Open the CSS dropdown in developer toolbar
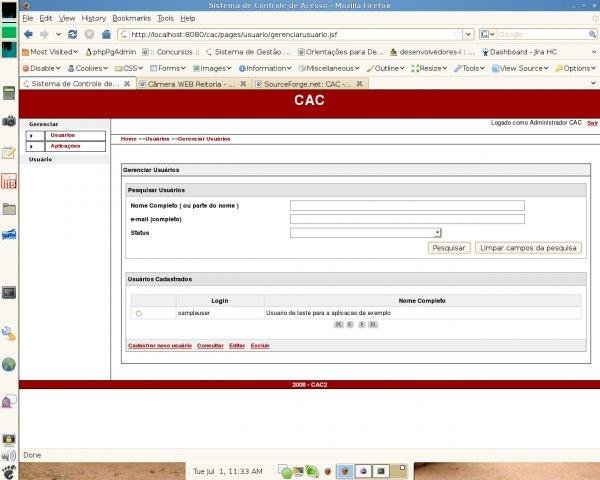Screen dimensions: 600x480 point(129,68)
